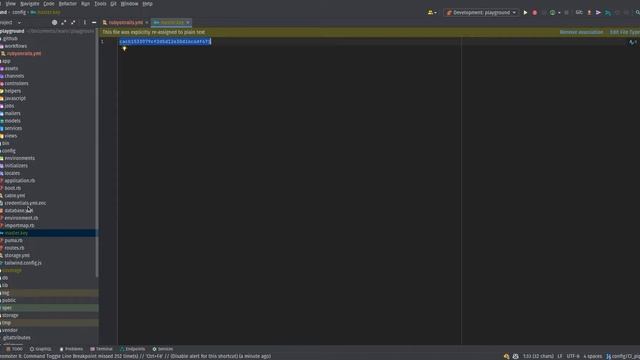
Task: Open the Git menu
Action: pos(113,4)
